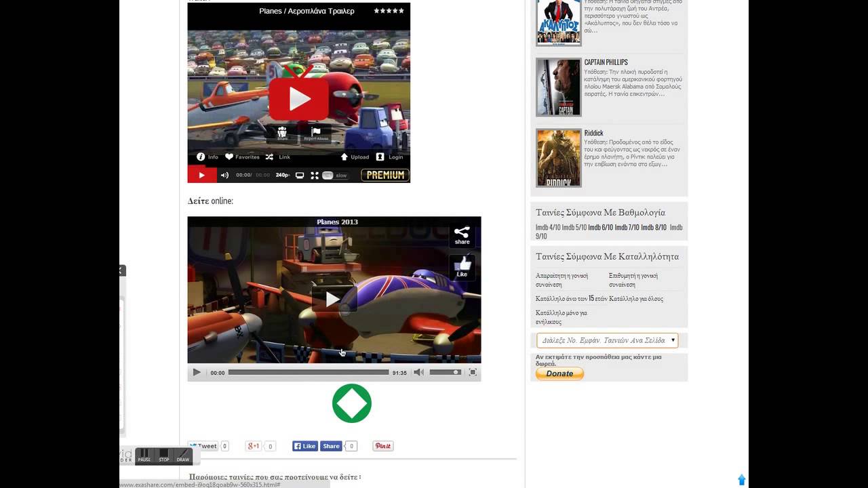
Task: Click the Facebook Like button
Action: coord(305,446)
